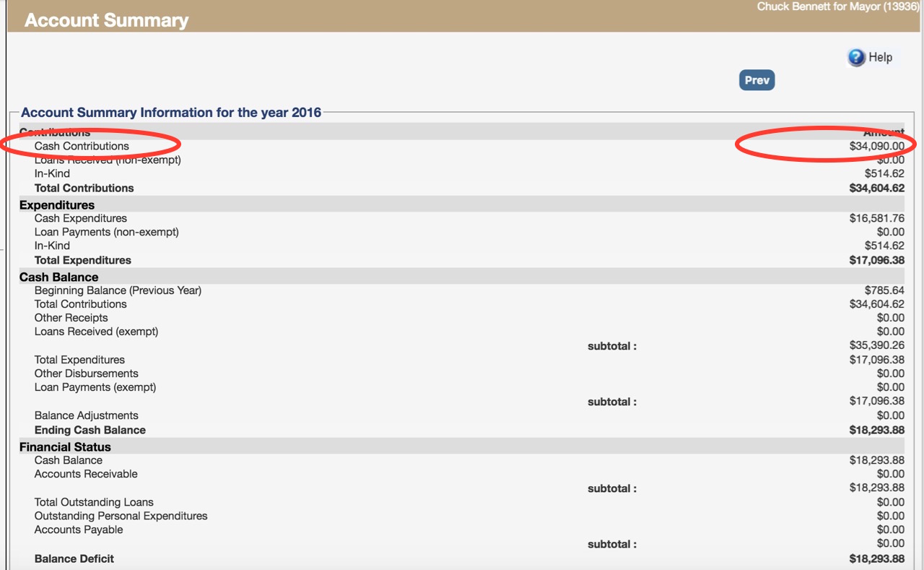Click the Total Contributions bold amount $34,604.62

tap(876, 188)
